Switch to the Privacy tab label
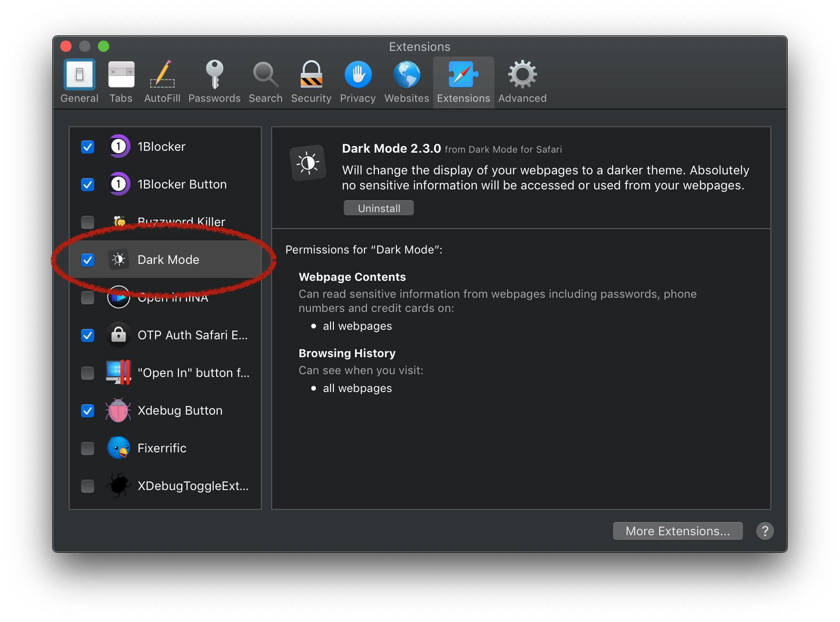This screenshot has width=840, height=622. (x=358, y=98)
